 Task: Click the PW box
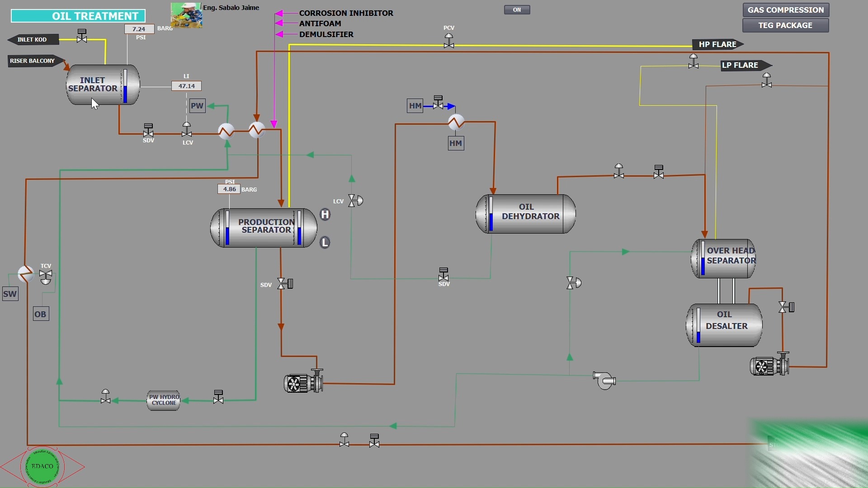click(x=197, y=106)
